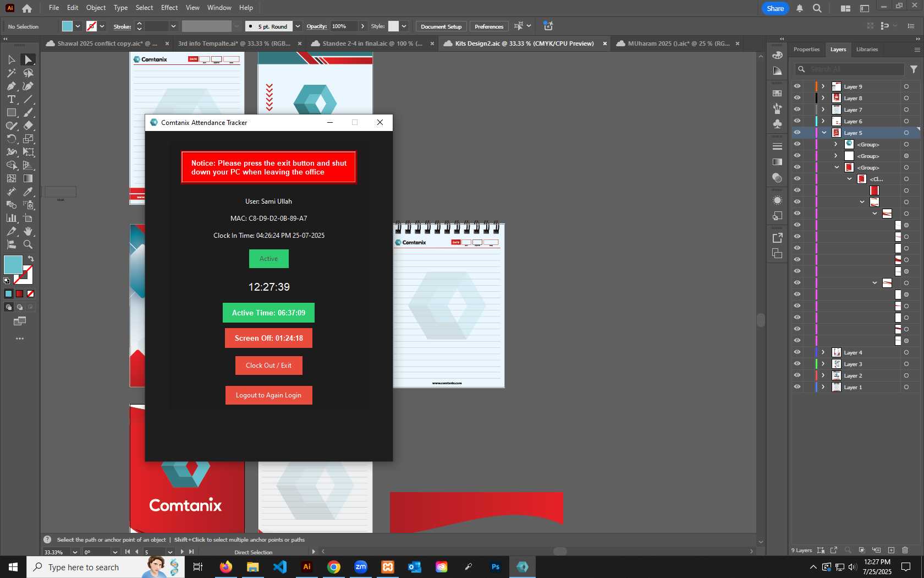Select the Rotate tool
924x578 pixels.
coord(11,139)
